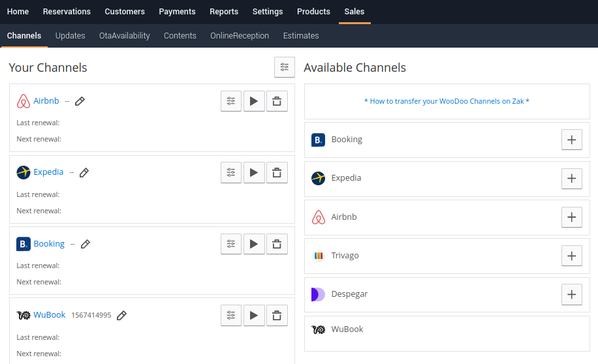The width and height of the screenshot is (598, 364).
Task: Edit the Airbnb channel name pencil icon
Action: pyautogui.click(x=80, y=101)
